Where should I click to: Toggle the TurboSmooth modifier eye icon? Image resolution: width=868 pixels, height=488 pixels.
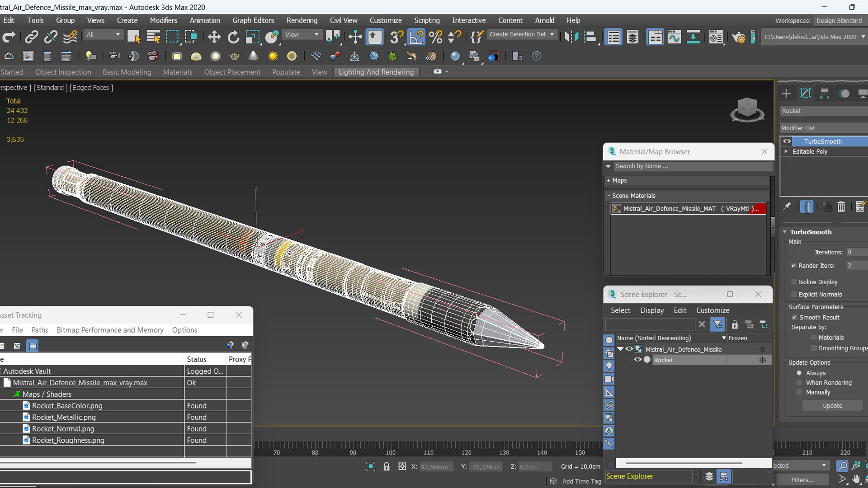(x=787, y=141)
